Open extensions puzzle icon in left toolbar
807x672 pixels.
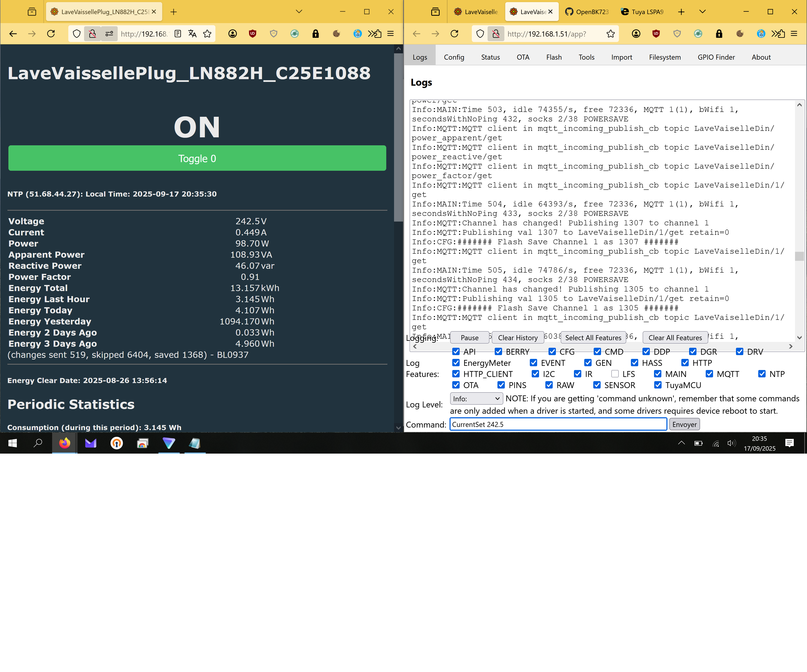click(x=378, y=34)
